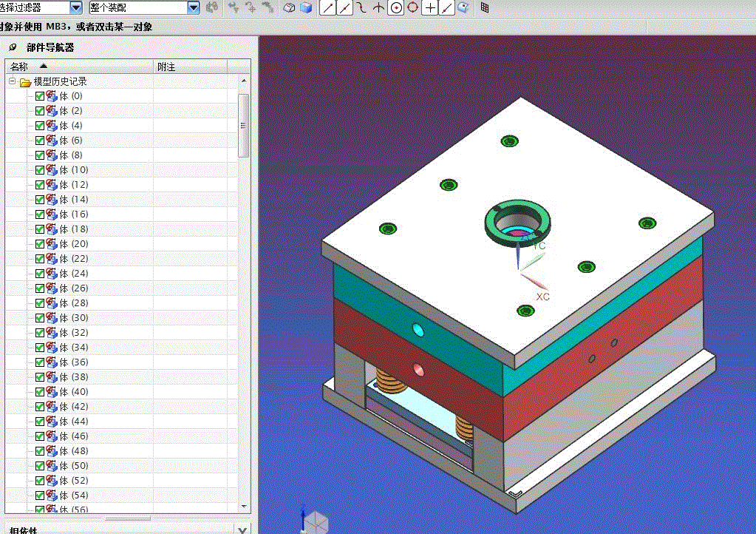Viewport: 756px width, 534px height.
Task: Toggle the existing point plus snap icon
Action: (430, 7)
